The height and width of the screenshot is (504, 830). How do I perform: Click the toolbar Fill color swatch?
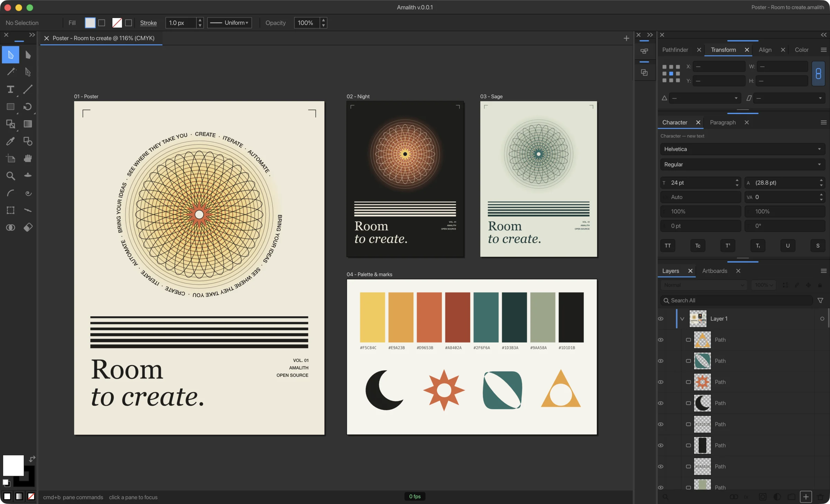pos(90,23)
